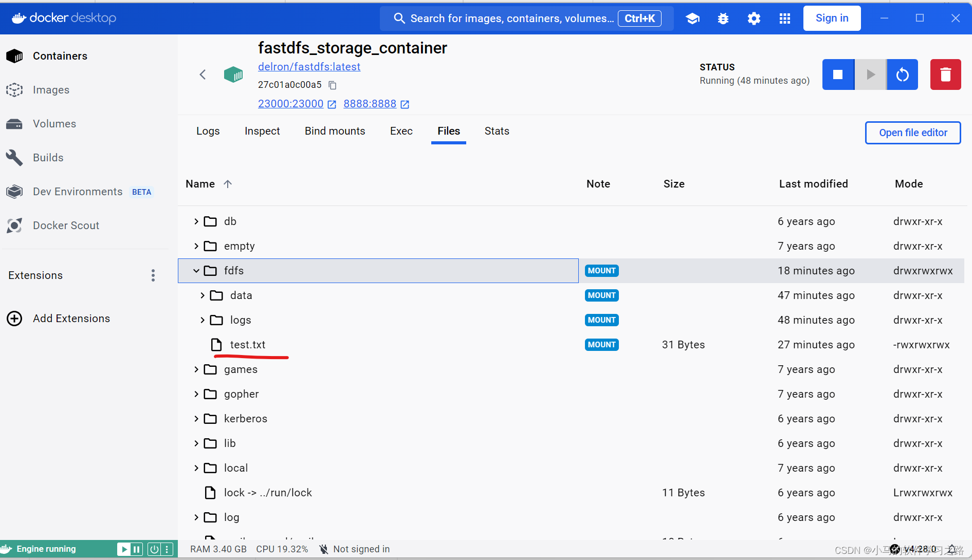Delete the container with red trash button

point(945,74)
